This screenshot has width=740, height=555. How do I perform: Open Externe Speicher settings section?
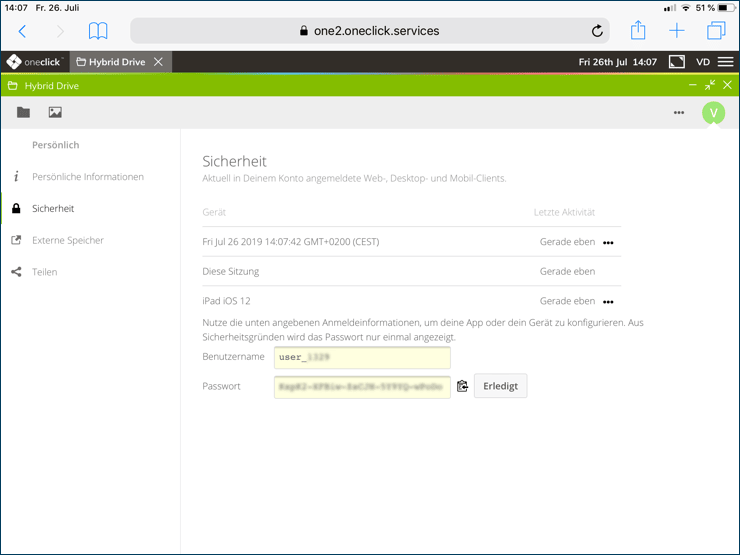(68, 240)
